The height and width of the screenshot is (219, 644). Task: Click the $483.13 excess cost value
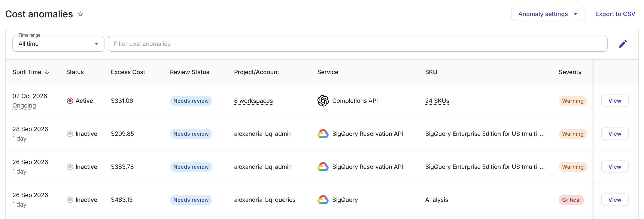click(x=122, y=200)
